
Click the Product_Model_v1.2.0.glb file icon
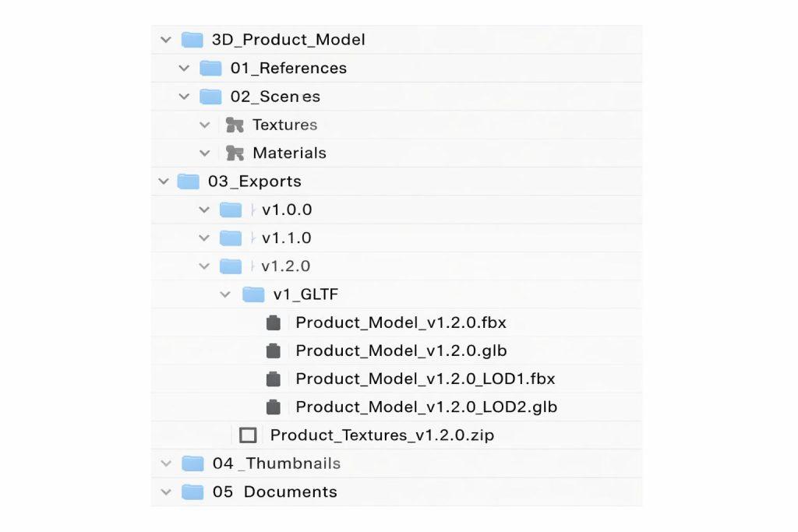click(273, 351)
